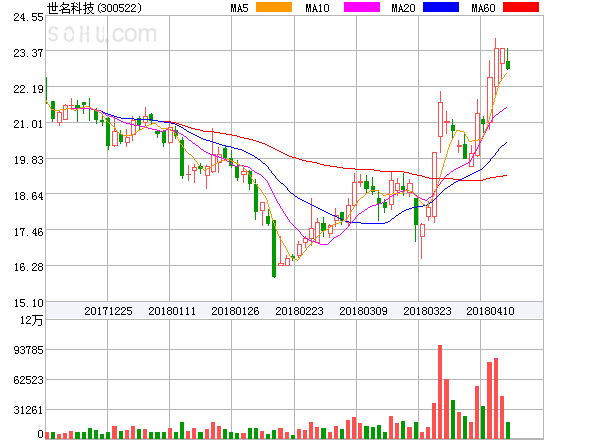This screenshot has width=600, height=440.
Task: Click the tallest red volume bar
Action: tap(440, 392)
